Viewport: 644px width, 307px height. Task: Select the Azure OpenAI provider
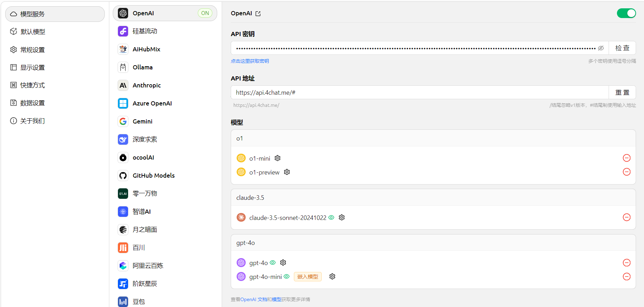pos(165,103)
